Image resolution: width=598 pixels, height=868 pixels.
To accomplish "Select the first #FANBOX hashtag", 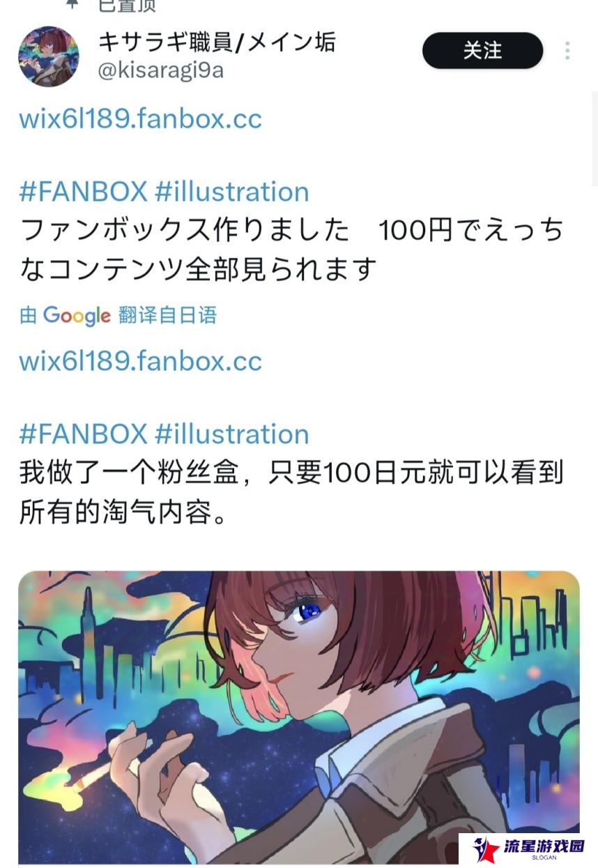I will tap(83, 191).
